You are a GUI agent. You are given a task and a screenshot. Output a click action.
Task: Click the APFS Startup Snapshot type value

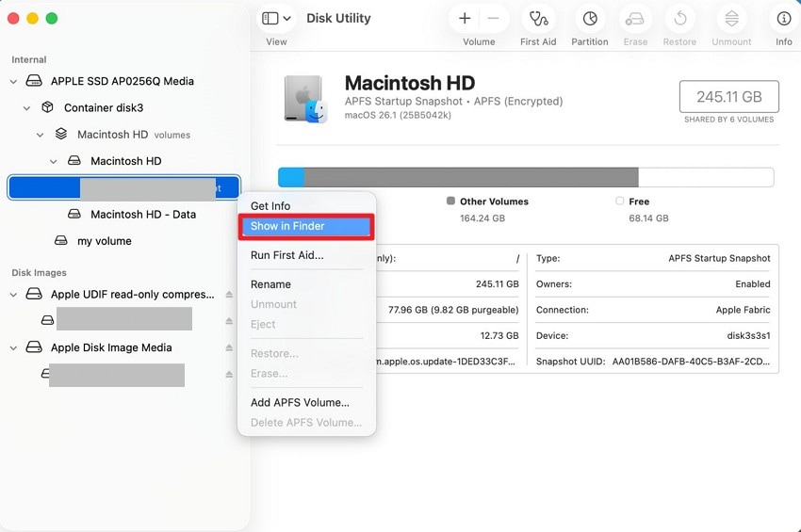pyautogui.click(x=719, y=258)
